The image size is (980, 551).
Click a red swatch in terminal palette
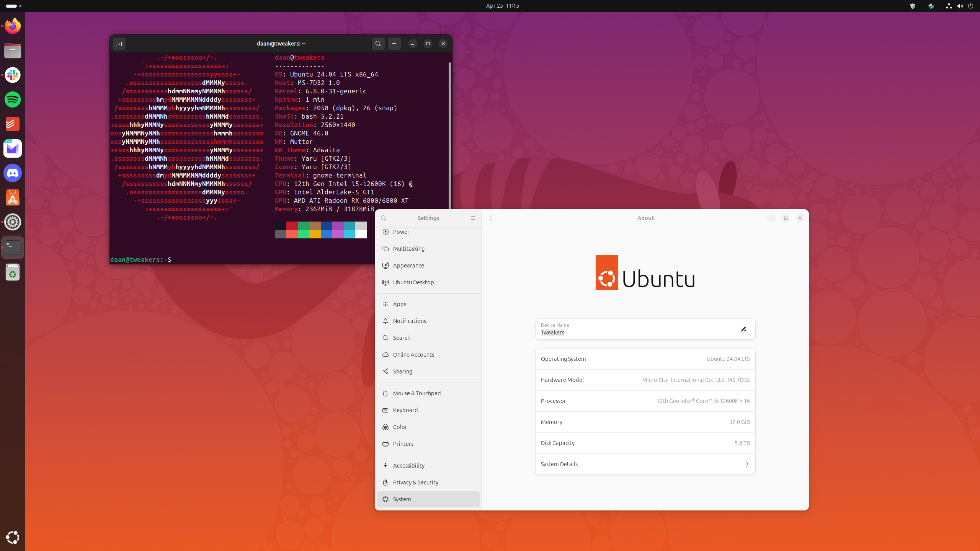pos(292,226)
